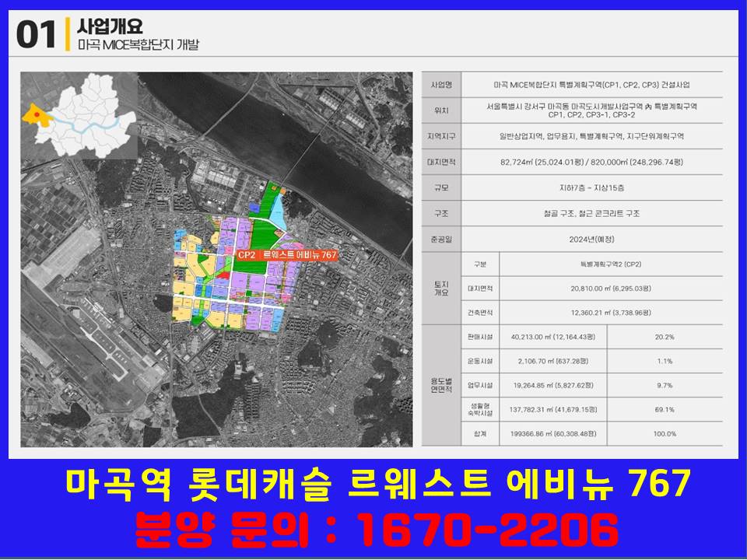Click the "20.2%" percentage cell
747x560 pixels.
(665, 337)
